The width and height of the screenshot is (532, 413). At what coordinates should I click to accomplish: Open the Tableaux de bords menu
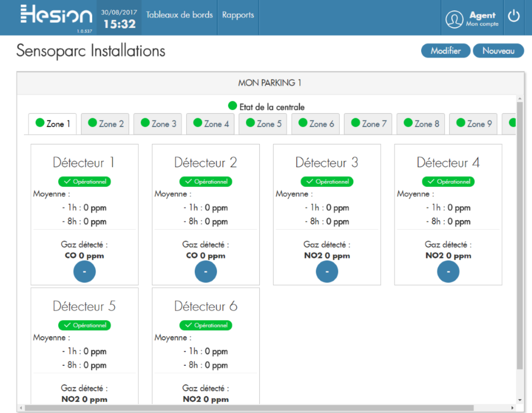click(x=180, y=15)
